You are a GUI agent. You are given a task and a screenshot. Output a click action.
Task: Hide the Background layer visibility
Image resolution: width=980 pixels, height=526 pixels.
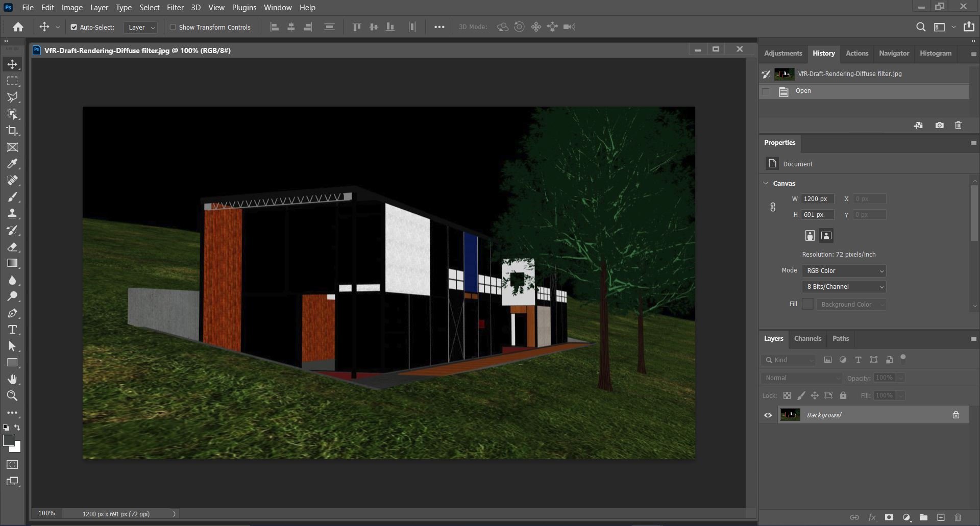(768, 415)
